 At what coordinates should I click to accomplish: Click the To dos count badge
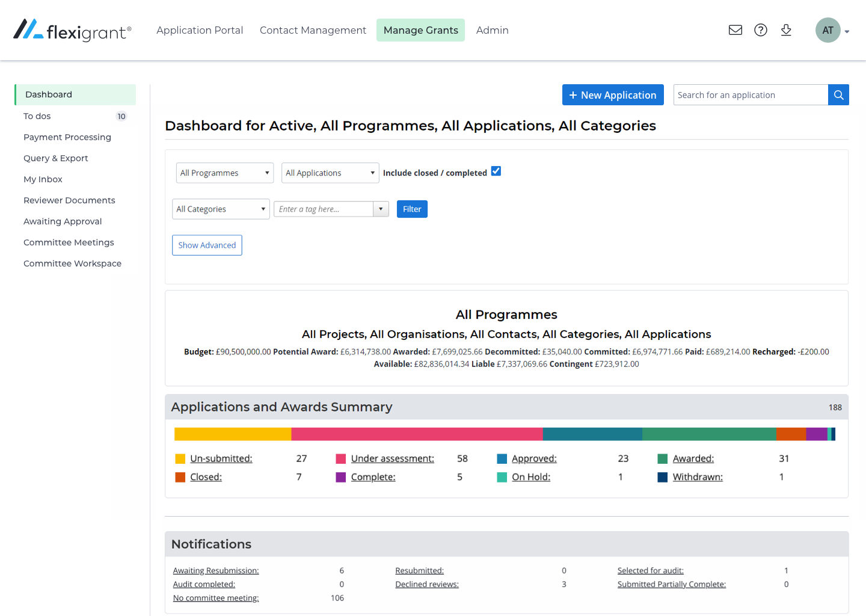(x=121, y=116)
